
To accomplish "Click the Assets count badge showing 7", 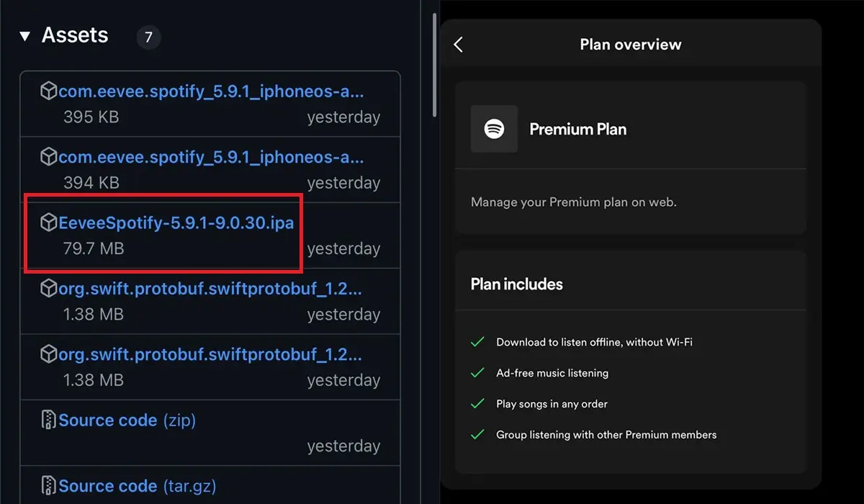I will tap(148, 37).
